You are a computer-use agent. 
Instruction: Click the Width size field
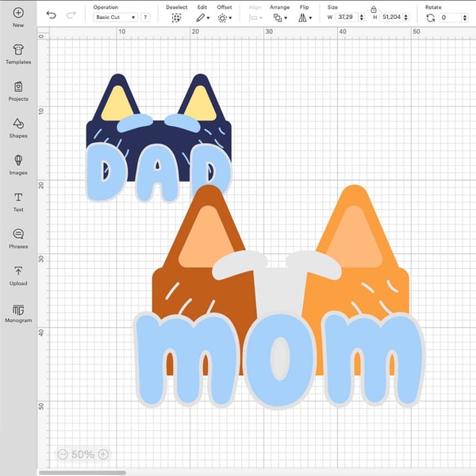click(x=346, y=17)
